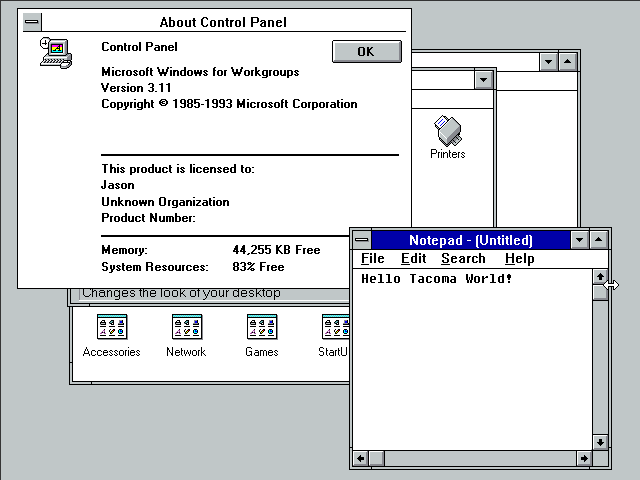
Task: Maximize the background window behind the About dialog
Action: click(x=568, y=62)
